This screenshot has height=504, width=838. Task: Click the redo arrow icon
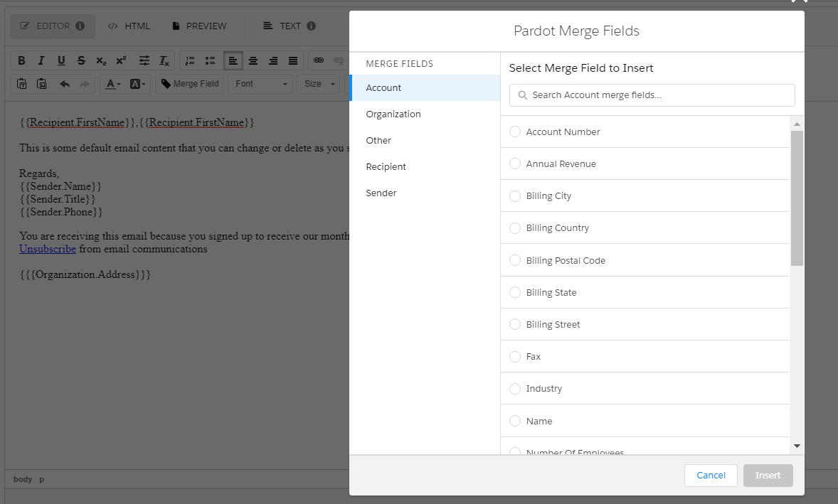click(85, 84)
